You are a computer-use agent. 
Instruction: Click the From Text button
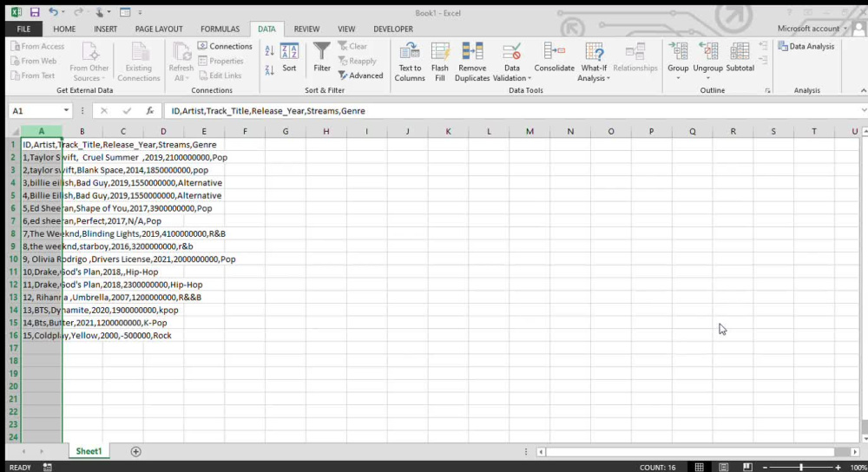click(33, 75)
